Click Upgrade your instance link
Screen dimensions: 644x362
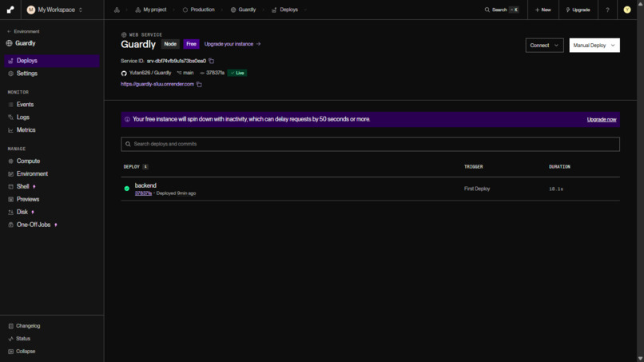(233, 44)
